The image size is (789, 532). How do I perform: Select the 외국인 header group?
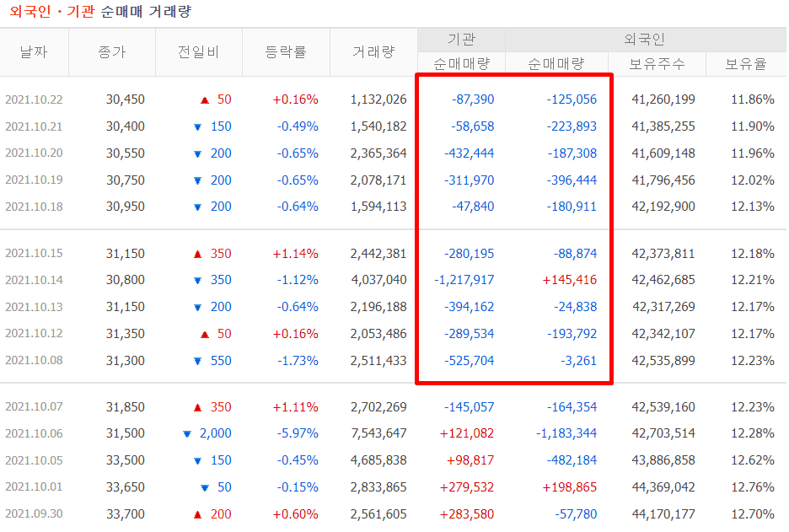[645, 40]
